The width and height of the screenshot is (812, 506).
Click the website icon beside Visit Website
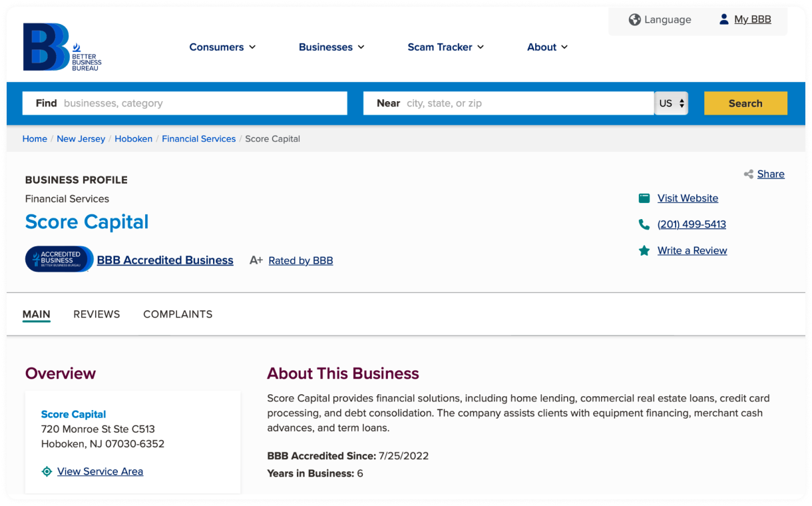click(644, 198)
